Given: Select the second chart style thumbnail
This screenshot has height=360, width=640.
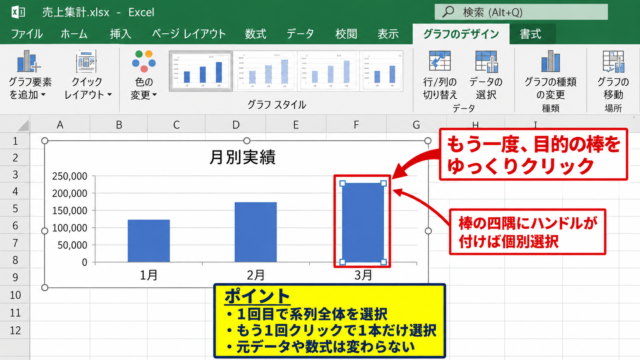Looking at the screenshot, I should 265,71.
